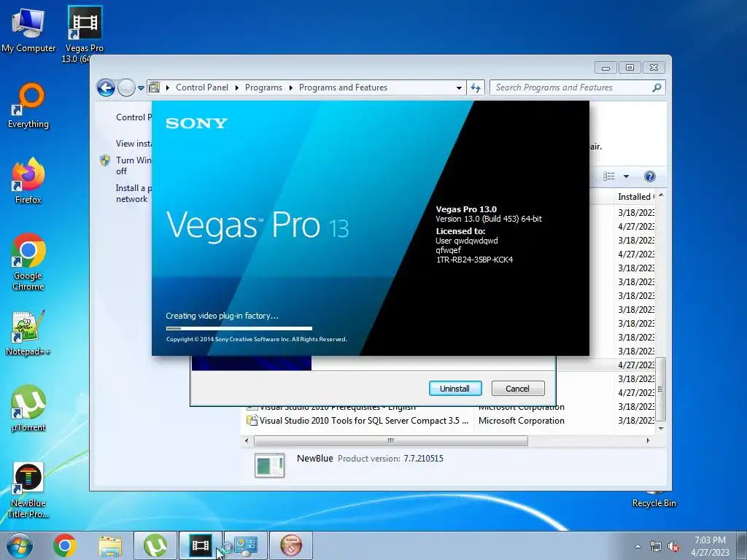Minimize the Control Panel window
Image resolution: width=747 pixels, height=560 pixels.
[605, 68]
